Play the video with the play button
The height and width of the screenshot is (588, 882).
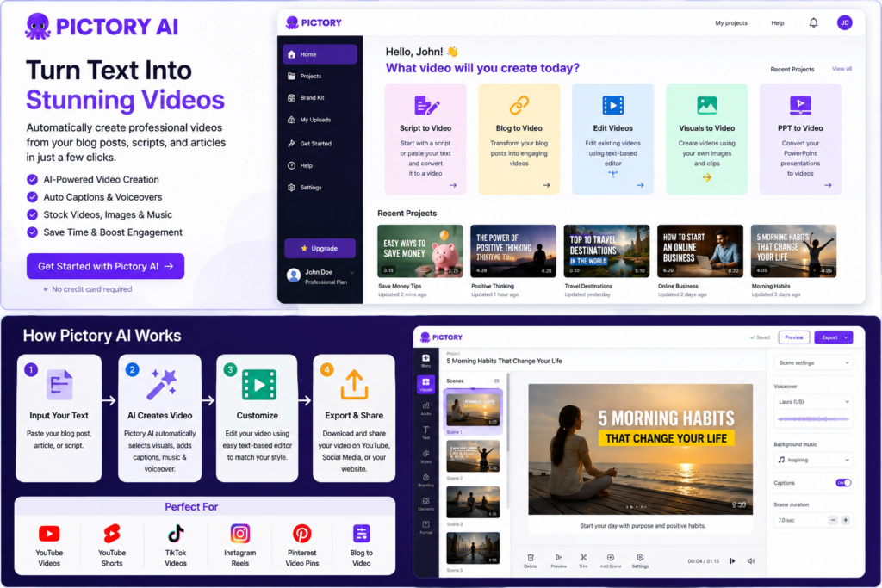tap(732, 561)
